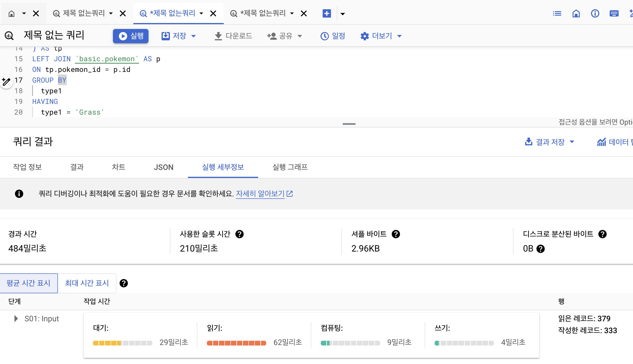Click help icon next to 사용한 슬롯 시간

tap(239, 234)
